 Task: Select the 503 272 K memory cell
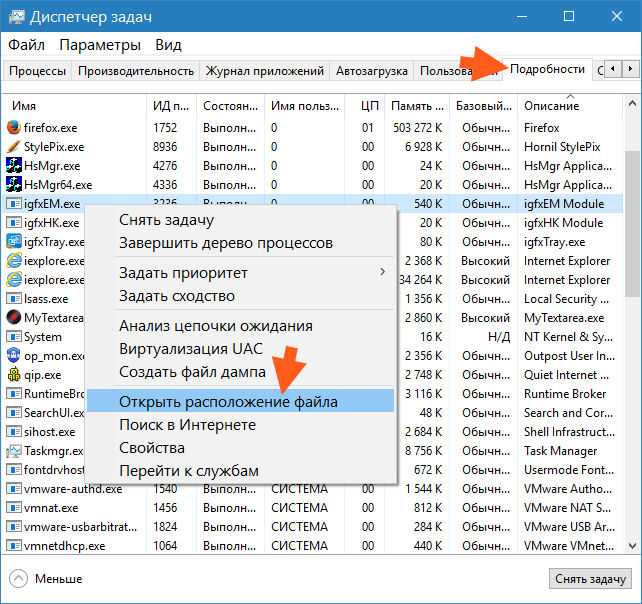coord(418,128)
